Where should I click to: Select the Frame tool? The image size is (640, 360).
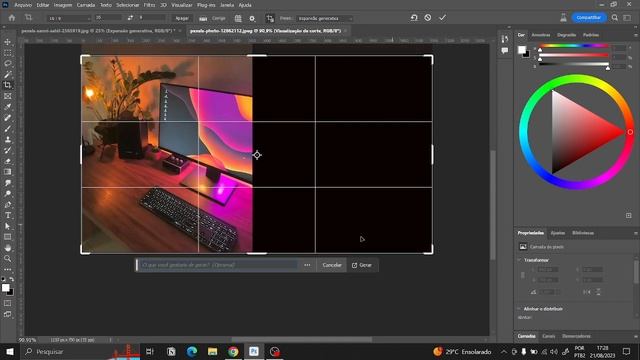click(8, 96)
